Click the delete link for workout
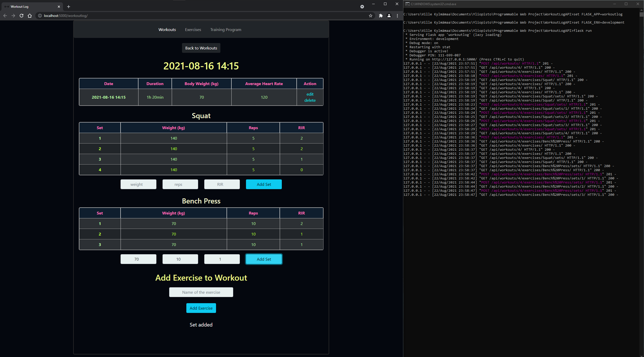644x357 pixels. pyautogui.click(x=310, y=100)
